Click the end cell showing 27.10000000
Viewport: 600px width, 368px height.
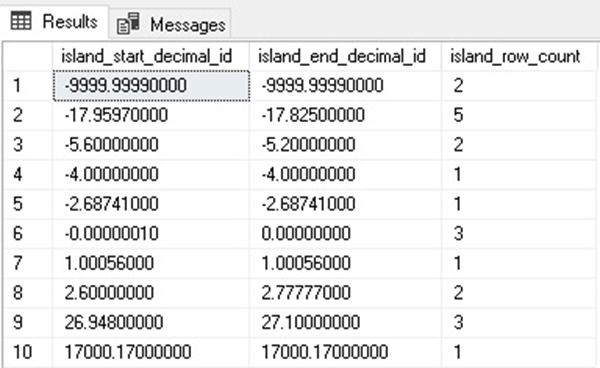tap(346, 322)
